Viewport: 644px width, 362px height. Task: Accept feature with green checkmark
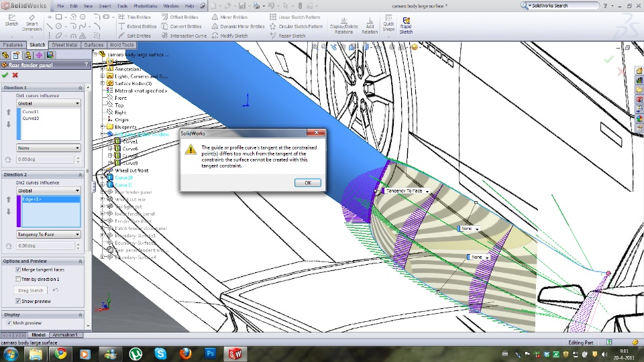(5, 75)
